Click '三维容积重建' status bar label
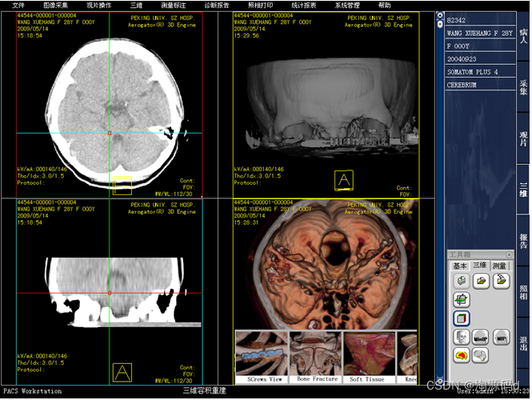The width and height of the screenshot is (532, 400). pyautogui.click(x=204, y=390)
